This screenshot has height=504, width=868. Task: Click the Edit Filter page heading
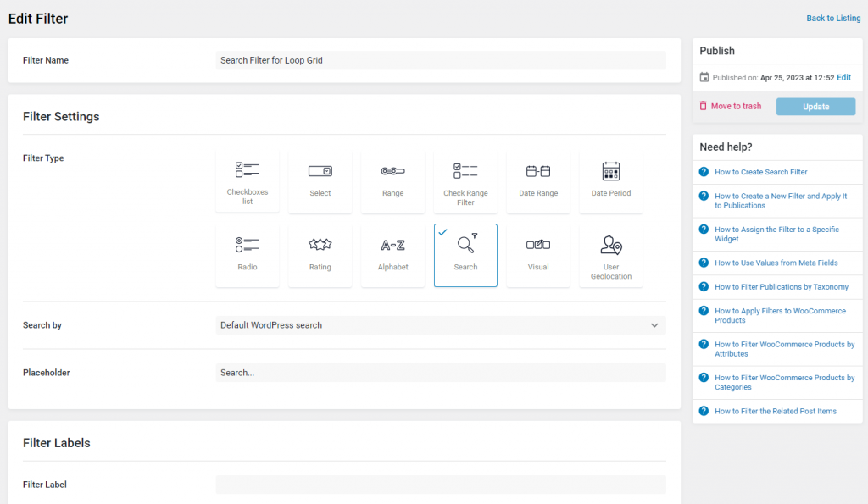click(x=38, y=19)
